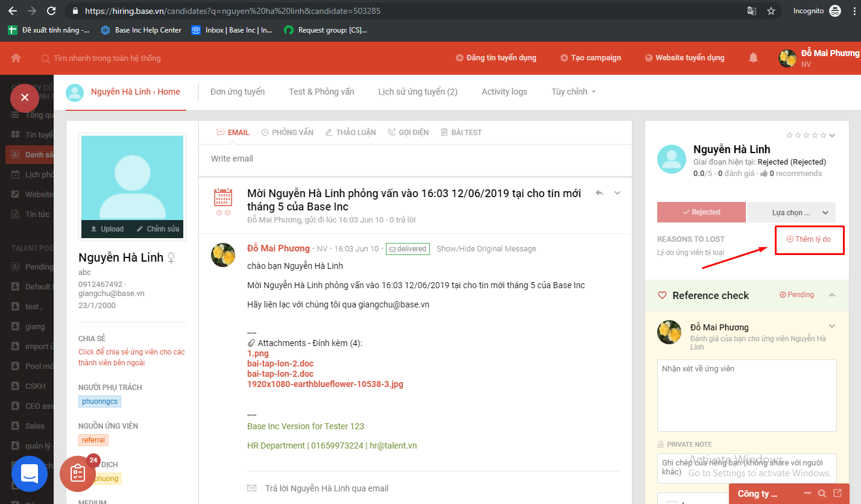This screenshot has height=504, width=861.
Task: Set the candidate star rating
Action: pos(806,135)
